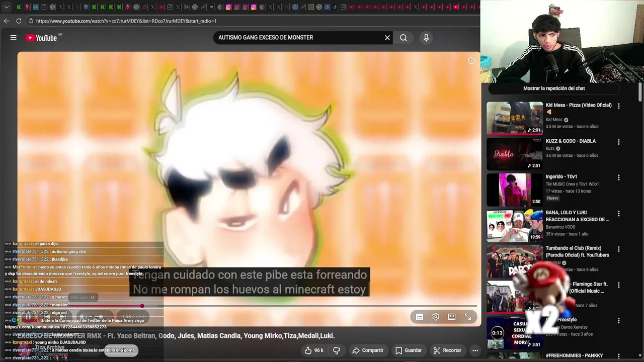The width and height of the screenshot is (644, 362).
Task: Open the Kid Mess - Pizza video title
Action: [579, 105]
